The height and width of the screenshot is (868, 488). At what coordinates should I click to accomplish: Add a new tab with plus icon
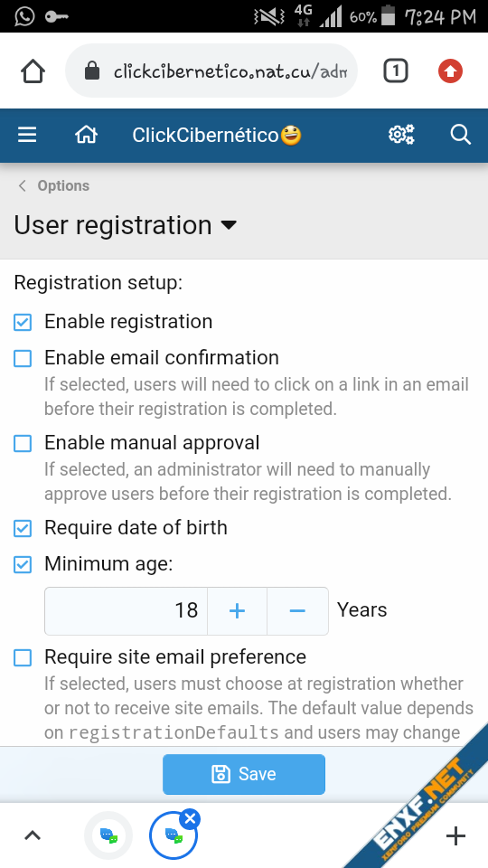point(455,835)
